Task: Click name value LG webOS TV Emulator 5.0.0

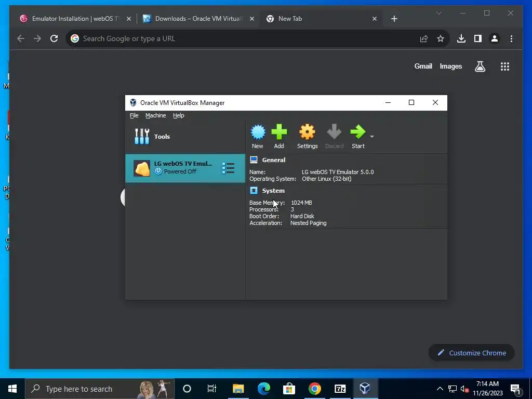Action: click(338, 172)
